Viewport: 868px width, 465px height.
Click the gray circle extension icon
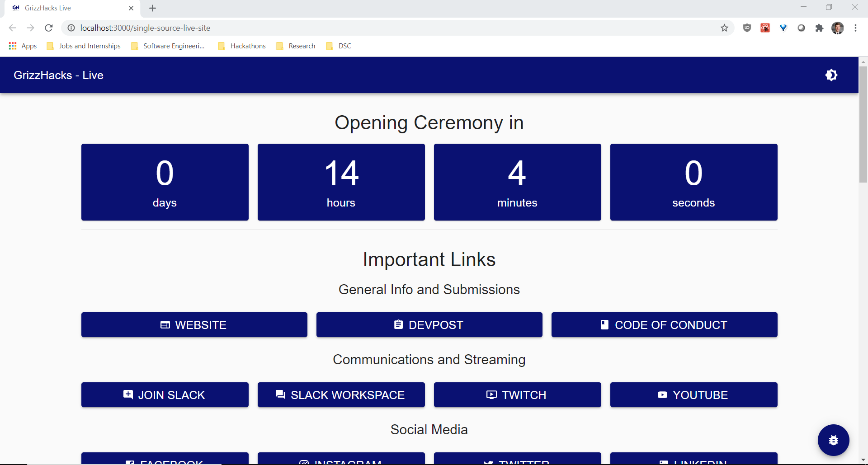click(801, 28)
